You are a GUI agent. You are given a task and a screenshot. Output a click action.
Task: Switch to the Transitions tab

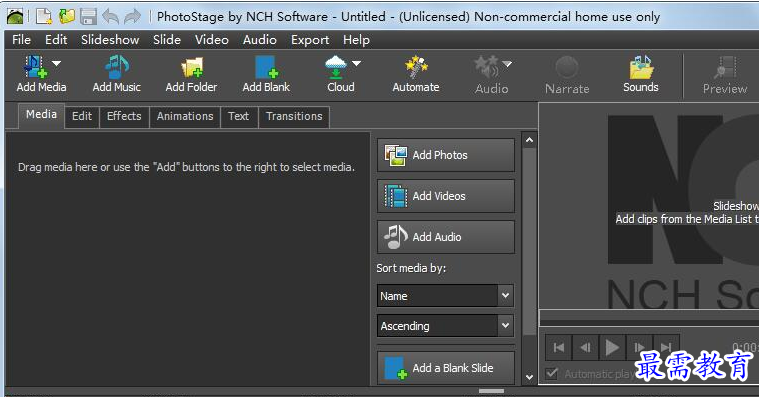pos(294,116)
